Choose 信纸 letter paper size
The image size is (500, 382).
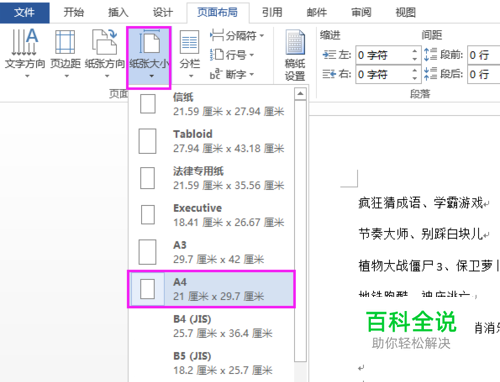coord(211,104)
